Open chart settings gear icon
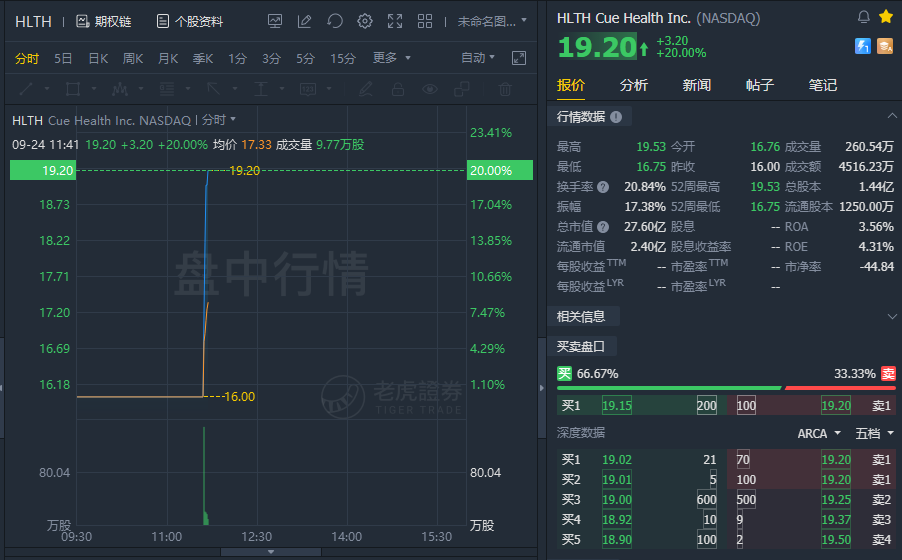Image resolution: width=902 pixels, height=560 pixels. [x=365, y=21]
